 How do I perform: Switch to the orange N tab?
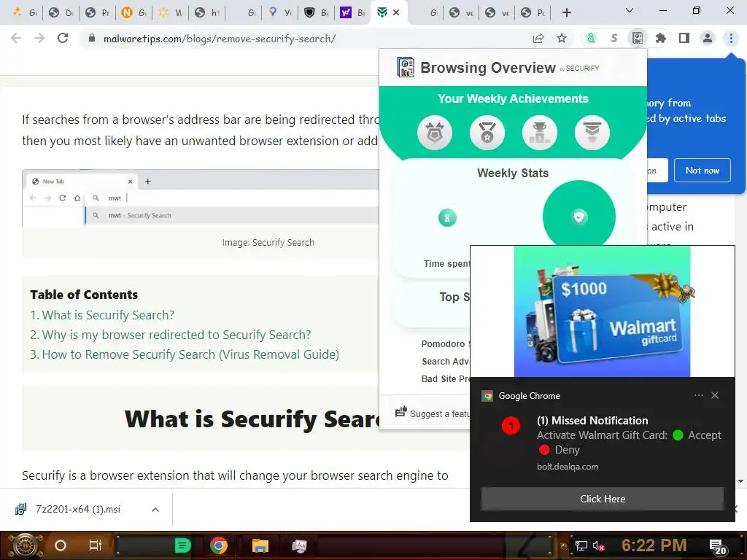pyautogui.click(x=133, y=12)
